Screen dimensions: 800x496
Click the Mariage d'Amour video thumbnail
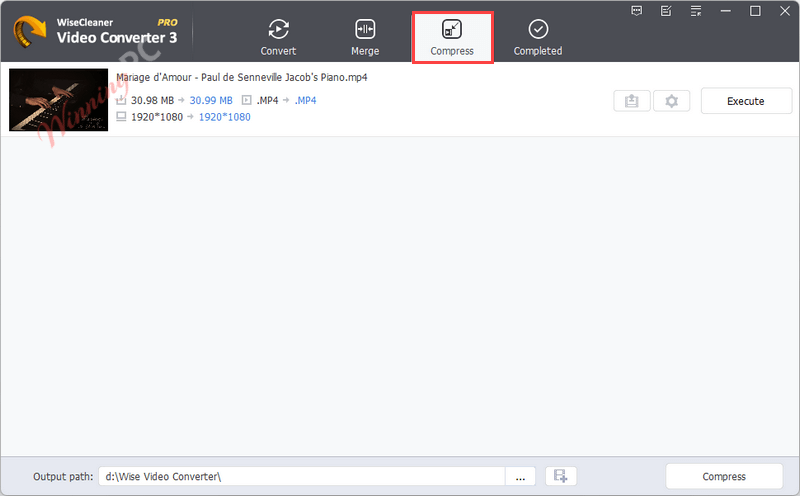pyautogui.click(x=59, y=100)
